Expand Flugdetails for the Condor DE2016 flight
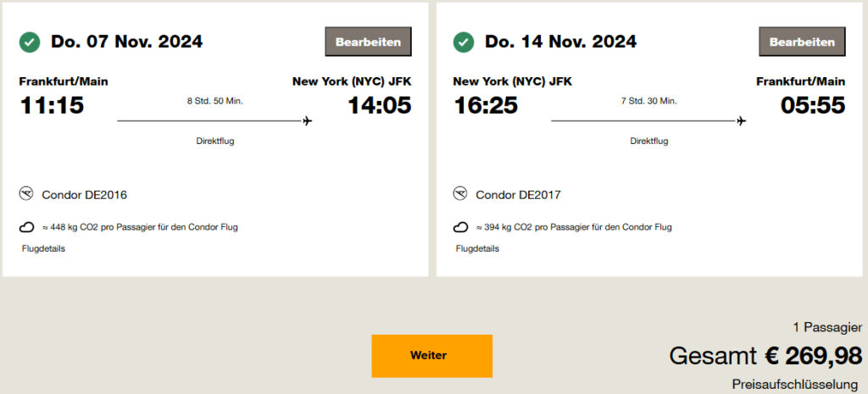Screen dimensions: 868x394 click(43, 248)
